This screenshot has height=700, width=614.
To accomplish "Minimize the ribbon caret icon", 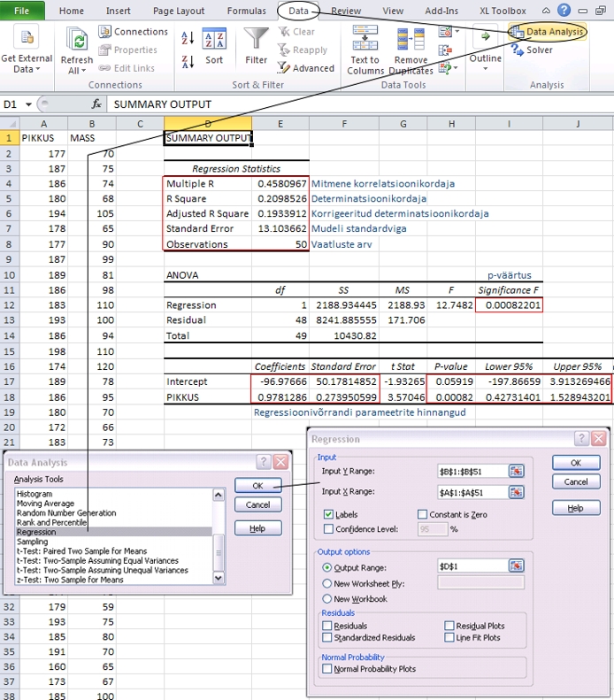I will click(x=546, y=11).
